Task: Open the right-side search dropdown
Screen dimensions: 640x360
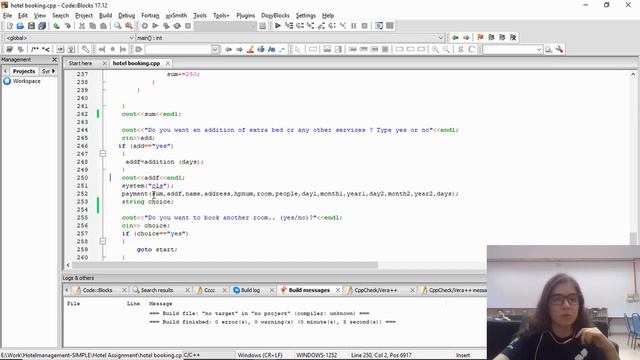Action: 539,49
